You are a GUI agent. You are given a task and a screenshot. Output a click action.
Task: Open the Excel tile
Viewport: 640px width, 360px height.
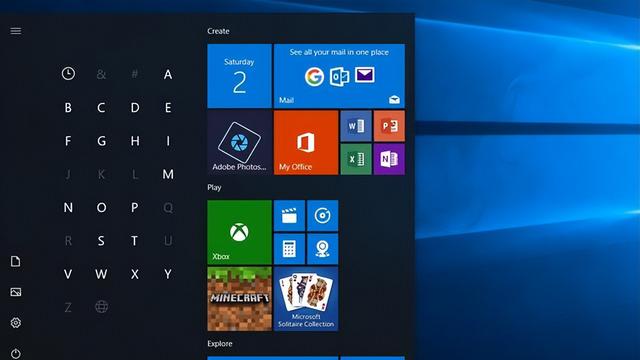pyautogui.click(x=356, y=159)
